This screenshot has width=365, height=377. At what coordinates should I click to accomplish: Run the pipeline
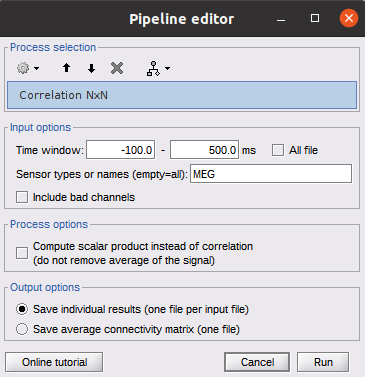(323, 362)
